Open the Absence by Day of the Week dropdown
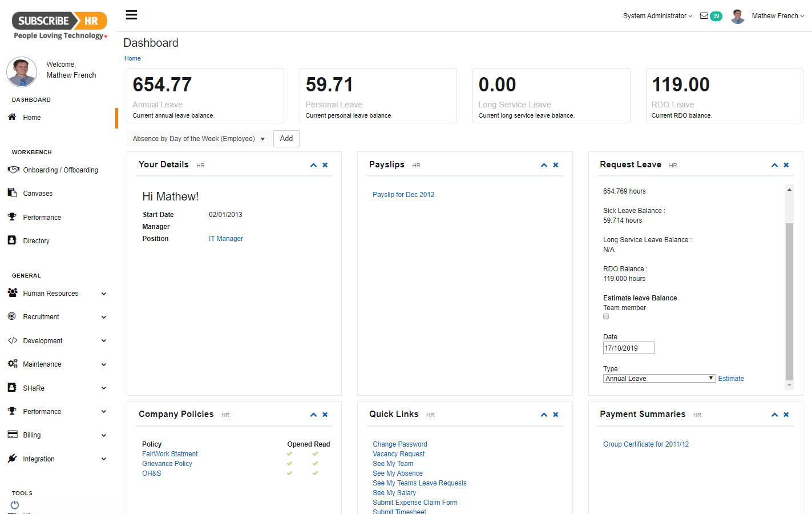 point(198,138)
